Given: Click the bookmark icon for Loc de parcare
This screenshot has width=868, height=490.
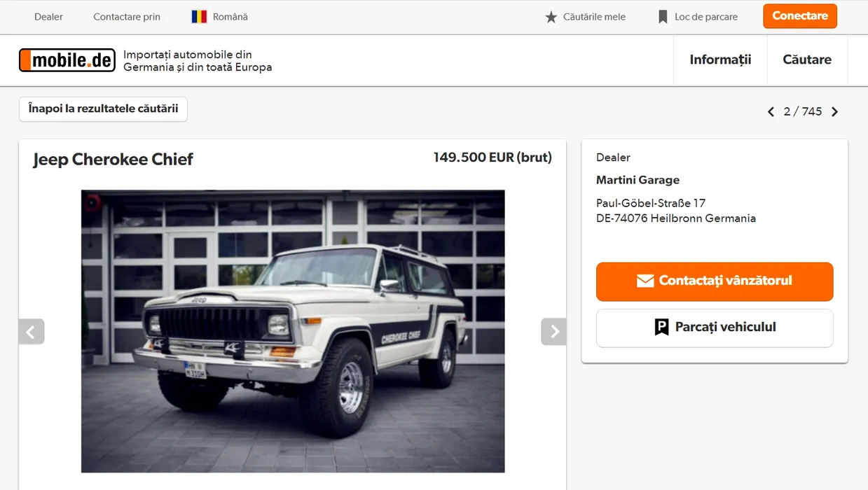Looking at the screenshot, I should point(663,17).
